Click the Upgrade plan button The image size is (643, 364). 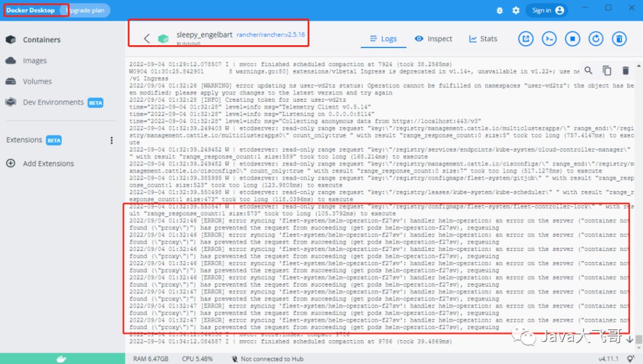coord(86,10)
